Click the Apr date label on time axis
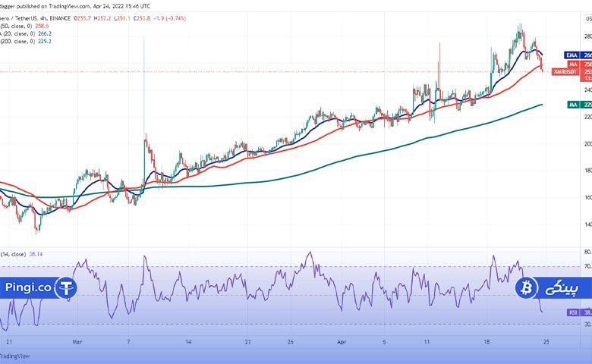The image size is (592, 364). click(x=342, y=342)
